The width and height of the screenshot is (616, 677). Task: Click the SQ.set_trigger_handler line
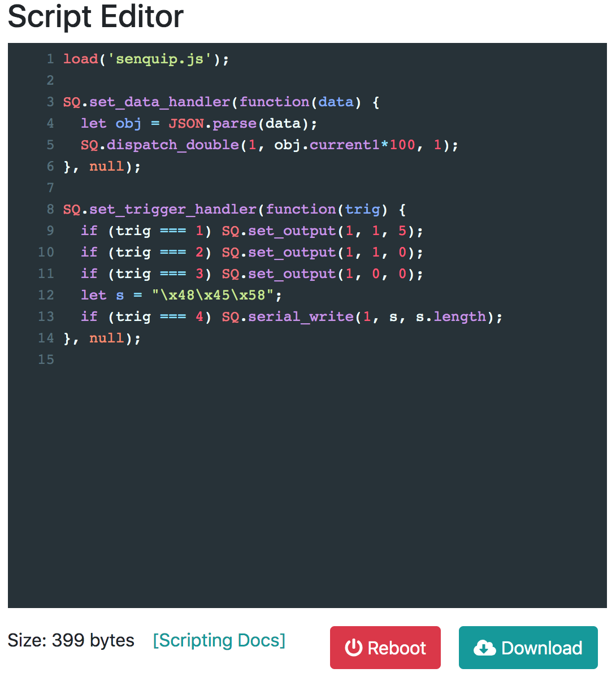(x=235, y=210)
